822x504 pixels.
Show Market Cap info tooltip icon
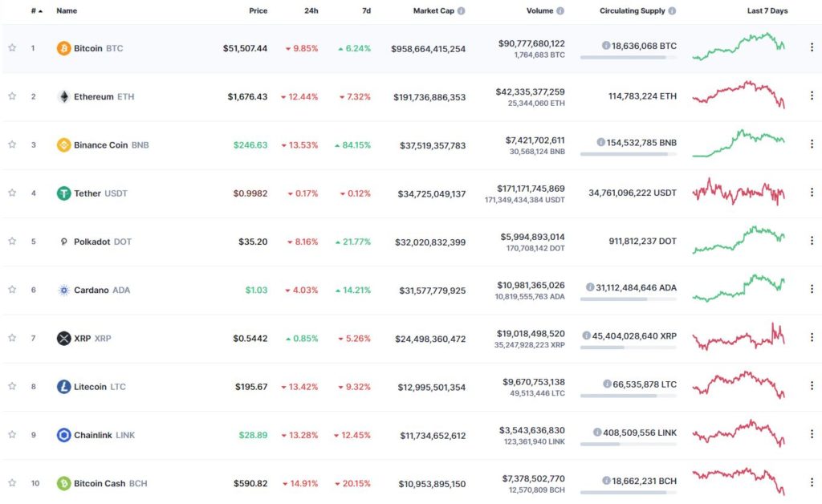point(461,10)
